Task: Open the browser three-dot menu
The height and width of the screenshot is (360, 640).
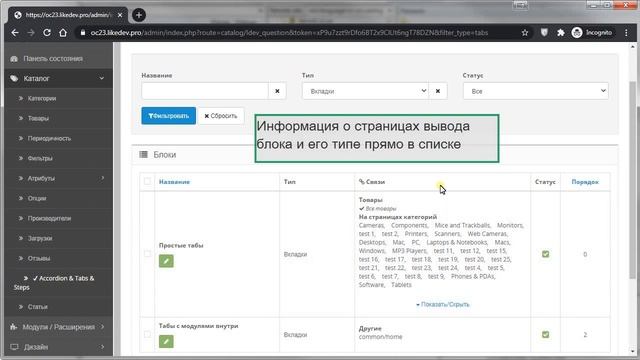Action: click(x=626, y=33)
